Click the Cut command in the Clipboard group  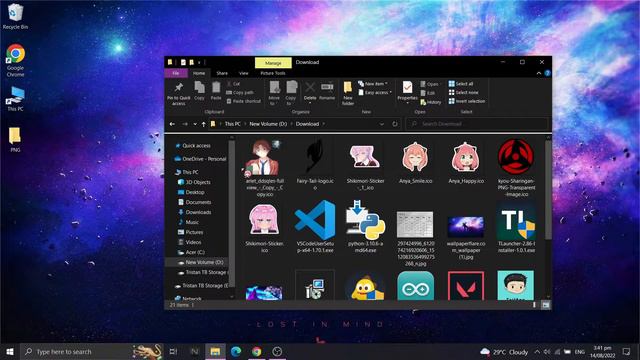[233, 84]
